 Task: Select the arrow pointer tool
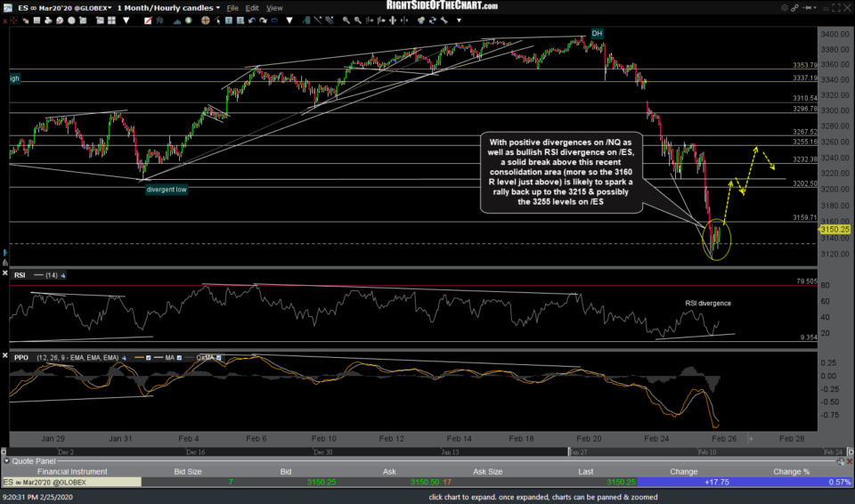click(x=217, y=20)
